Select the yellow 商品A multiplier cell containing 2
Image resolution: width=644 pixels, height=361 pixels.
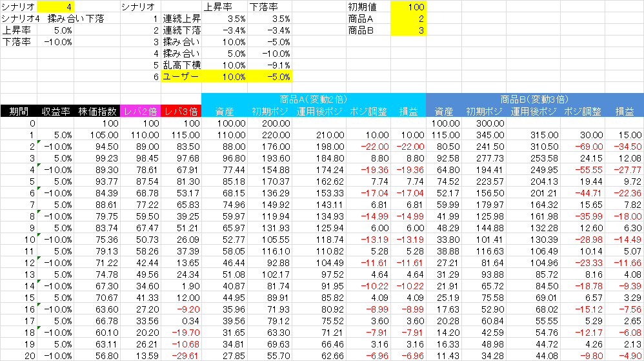tap(408, 19)
